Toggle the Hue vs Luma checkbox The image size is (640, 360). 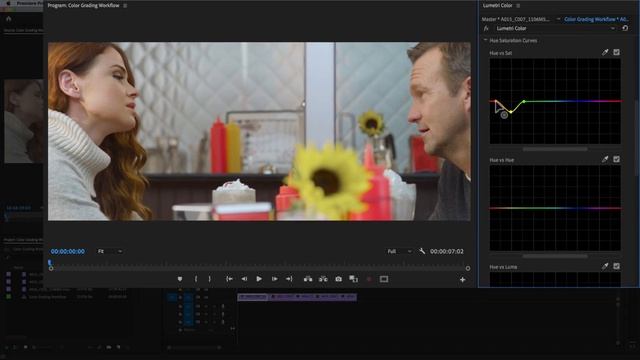coord(616,266)
